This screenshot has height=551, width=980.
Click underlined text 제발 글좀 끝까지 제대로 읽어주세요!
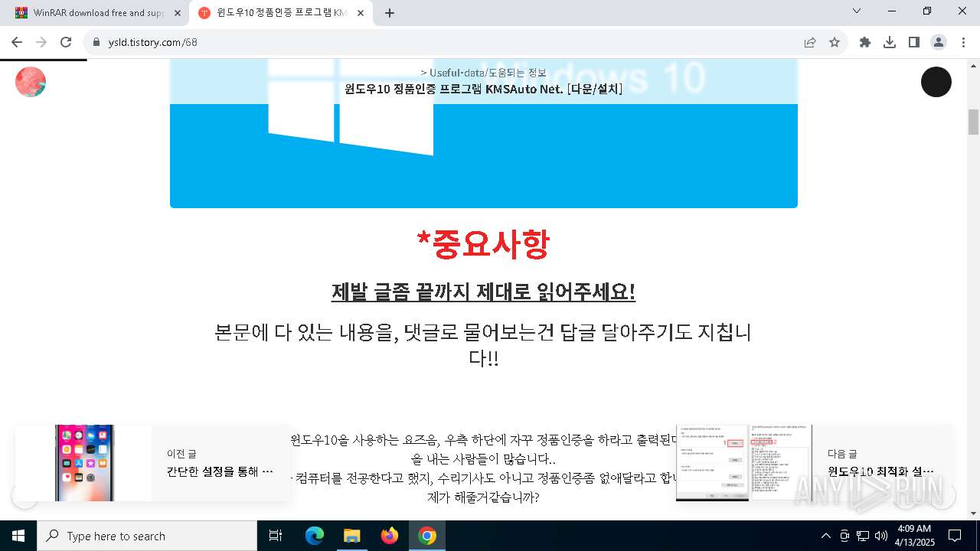(483, 292)
